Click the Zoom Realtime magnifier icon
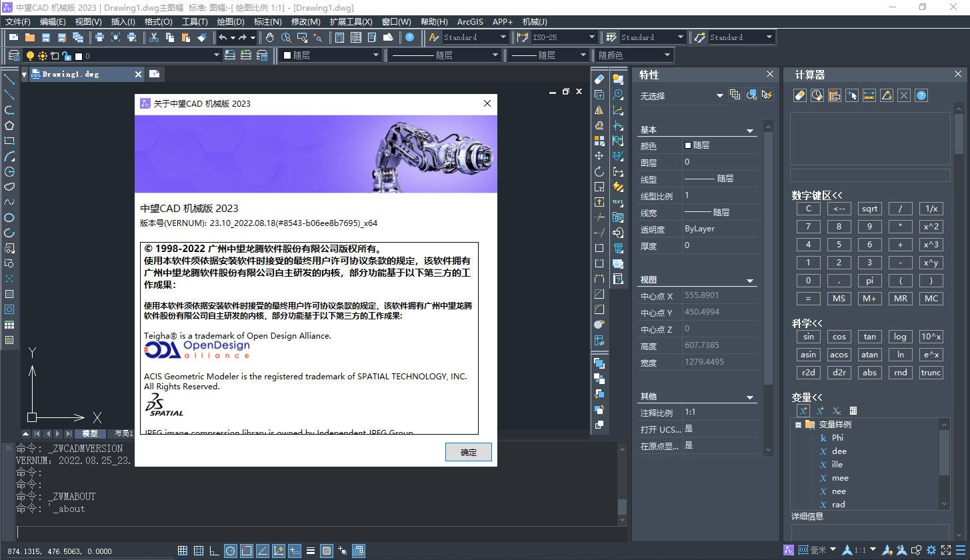This screenshot has height=560, width=970. coord(286,37)
